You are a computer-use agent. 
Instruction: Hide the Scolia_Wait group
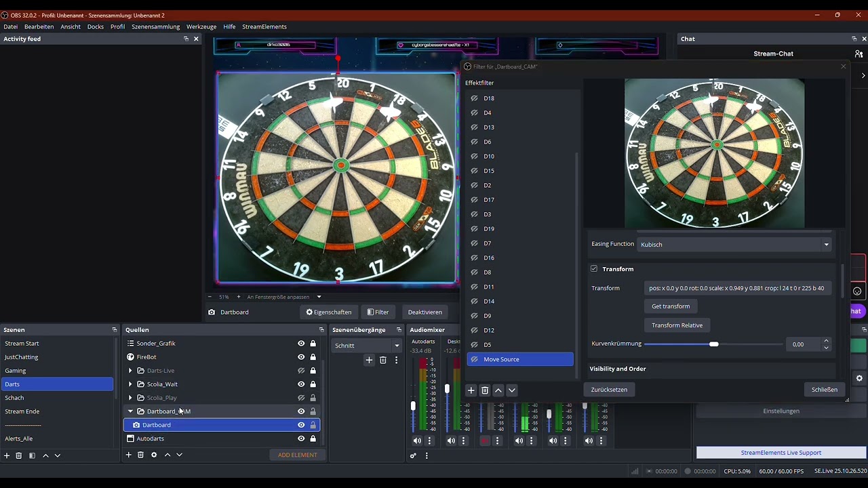point(301,384)
